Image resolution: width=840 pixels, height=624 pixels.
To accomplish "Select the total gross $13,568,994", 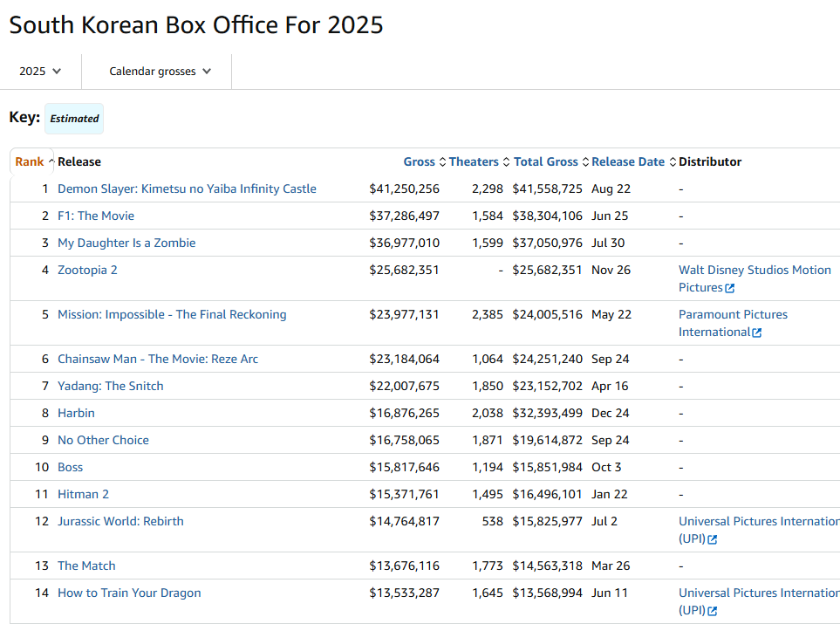I will 547,593.
